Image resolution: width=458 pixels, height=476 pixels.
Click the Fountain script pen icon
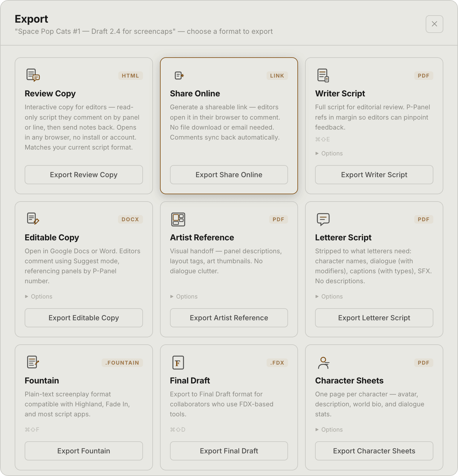pos(33,362)
